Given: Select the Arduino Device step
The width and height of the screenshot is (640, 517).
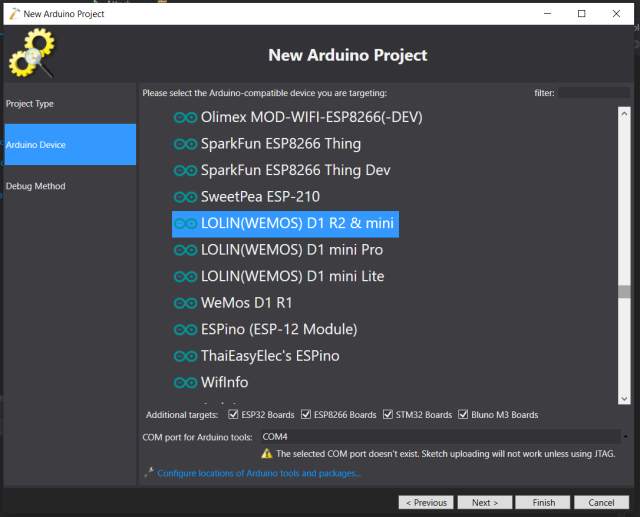Looking at the screenshot, I should [x=70, y=144].
